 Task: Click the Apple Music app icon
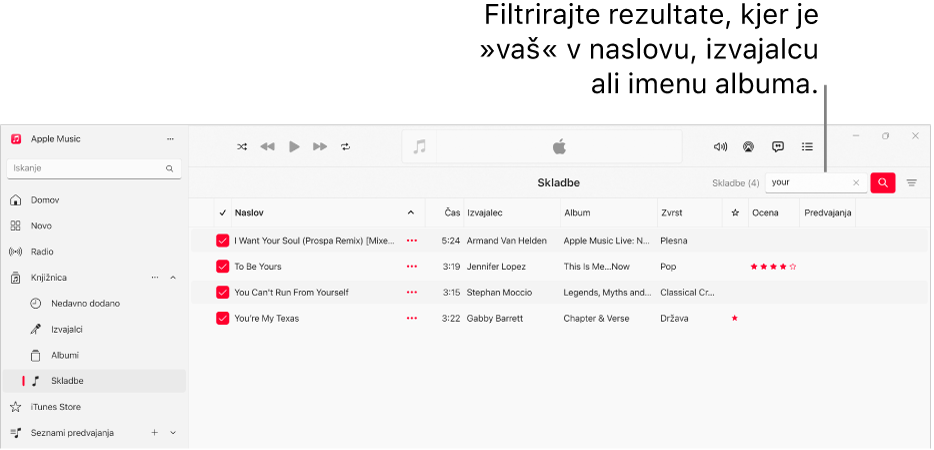pyautogui.click(x=16, y=139)
